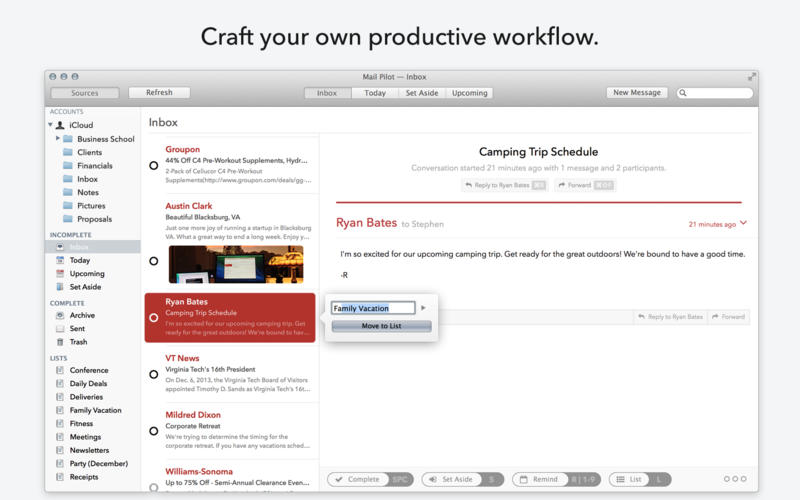Click the Complete action button at bottom
The height and width of the screenshot is (500, 800).
(370, 479)
